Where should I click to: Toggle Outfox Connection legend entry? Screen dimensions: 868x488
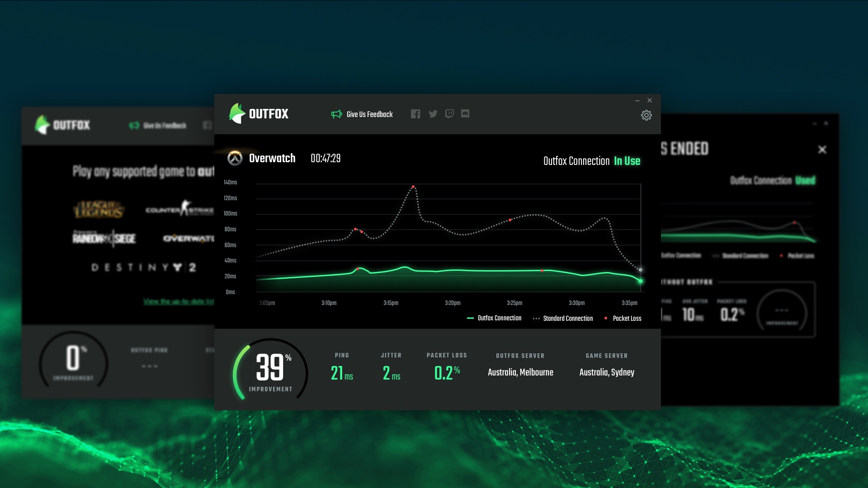[x=499, y=318]
